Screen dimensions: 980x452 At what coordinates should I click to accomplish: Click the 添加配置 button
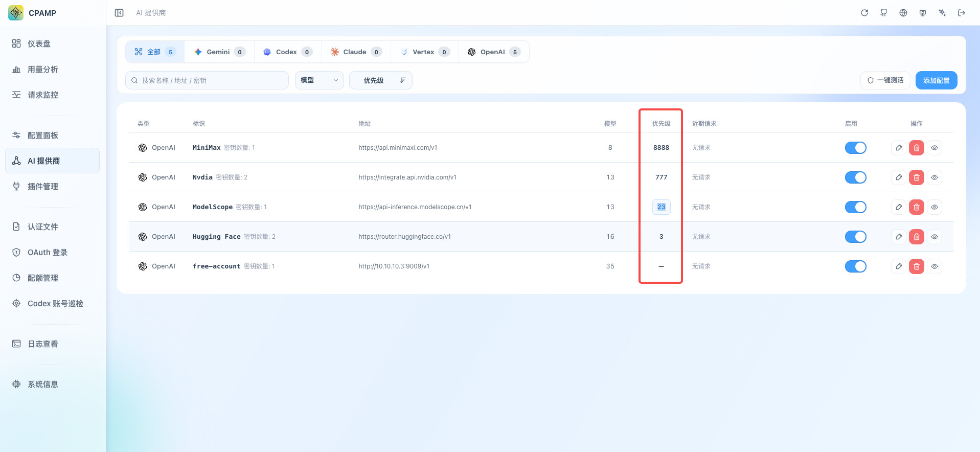click(937, 80)
